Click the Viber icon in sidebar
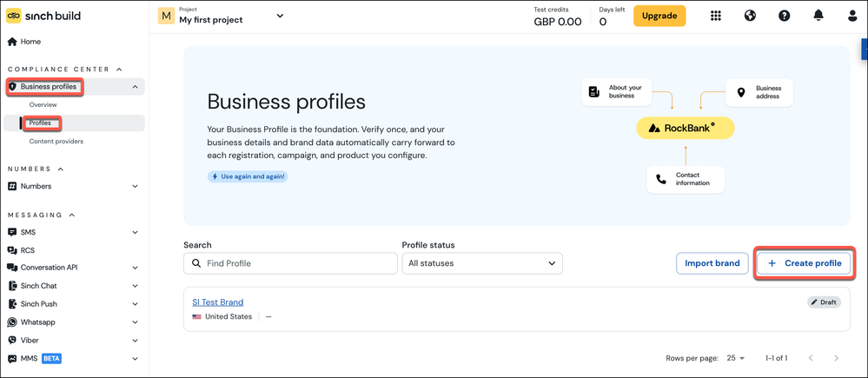Screen dimensions: 868x378 (12, 341)
